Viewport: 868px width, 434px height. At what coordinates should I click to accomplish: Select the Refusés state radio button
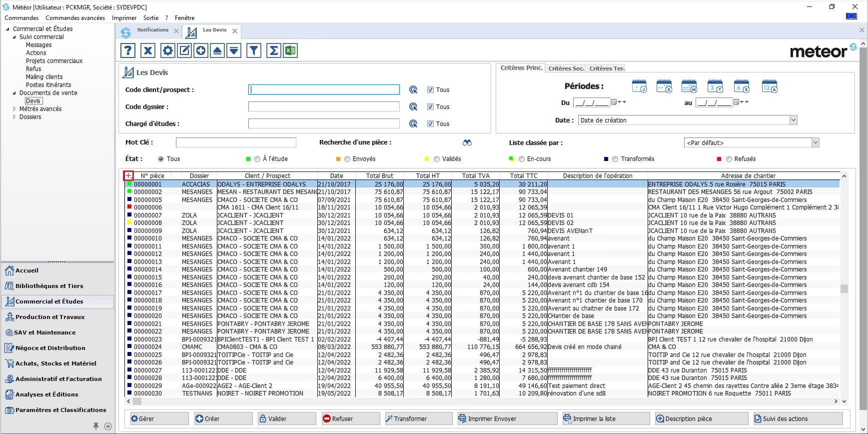729,159
